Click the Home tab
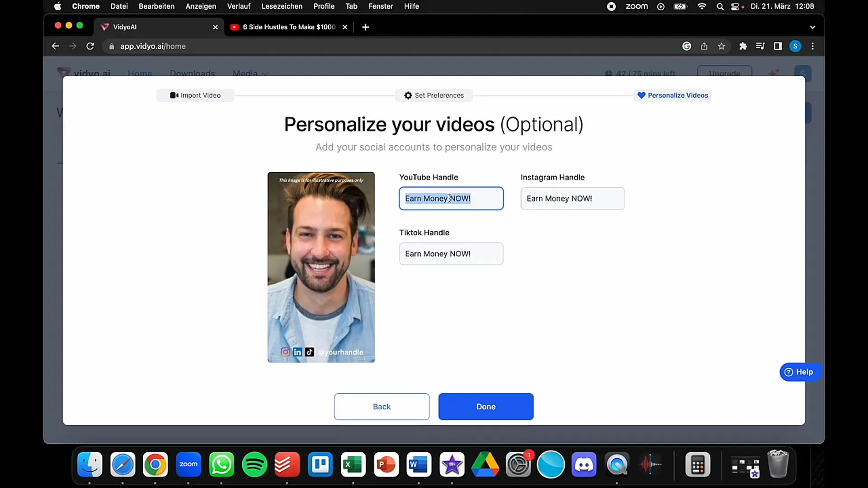This screenshot has width=868, height=488. point(140,73)
